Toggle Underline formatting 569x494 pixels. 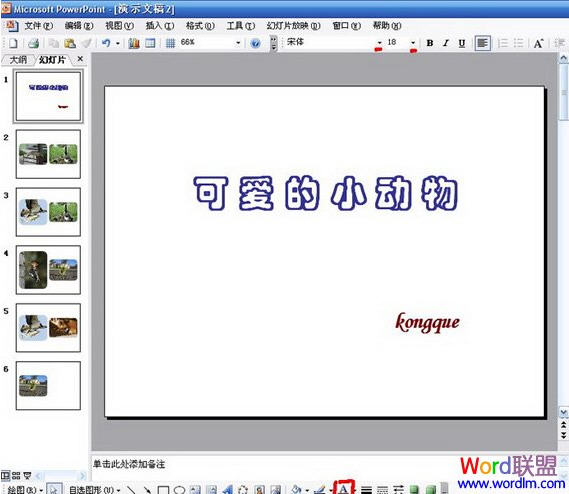462,43
